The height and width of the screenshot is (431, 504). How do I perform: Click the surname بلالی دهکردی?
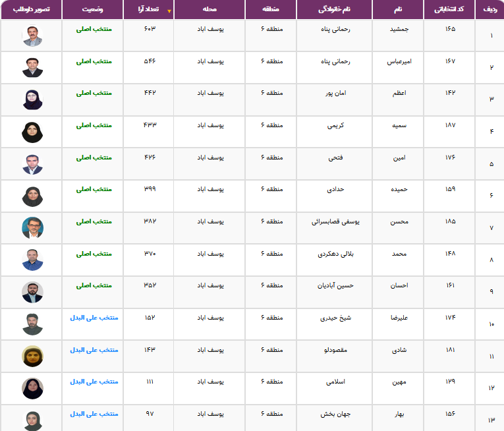tap(335, 254)
